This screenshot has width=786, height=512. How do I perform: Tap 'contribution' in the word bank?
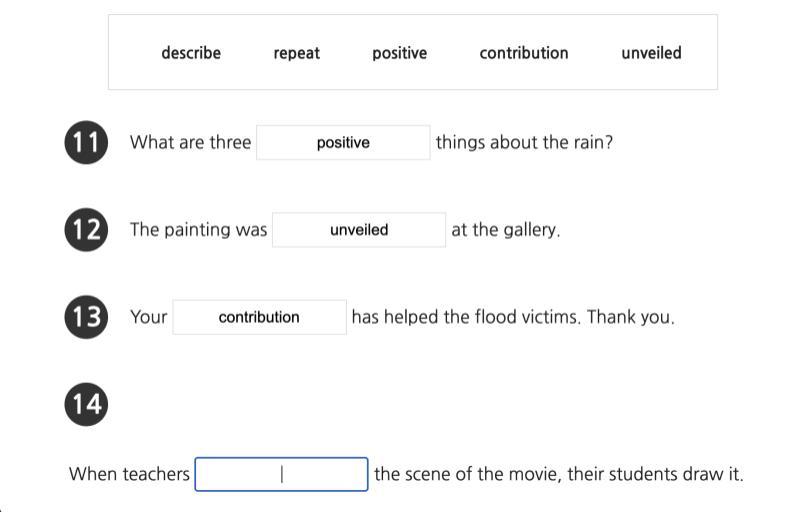click(523, 53)
